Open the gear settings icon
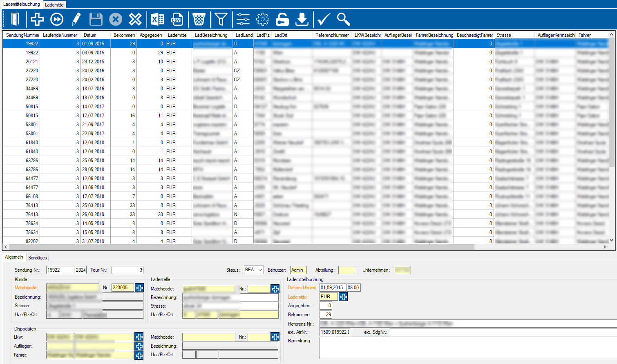Screen dimensions: 617x364 click(x=263, y=19)
